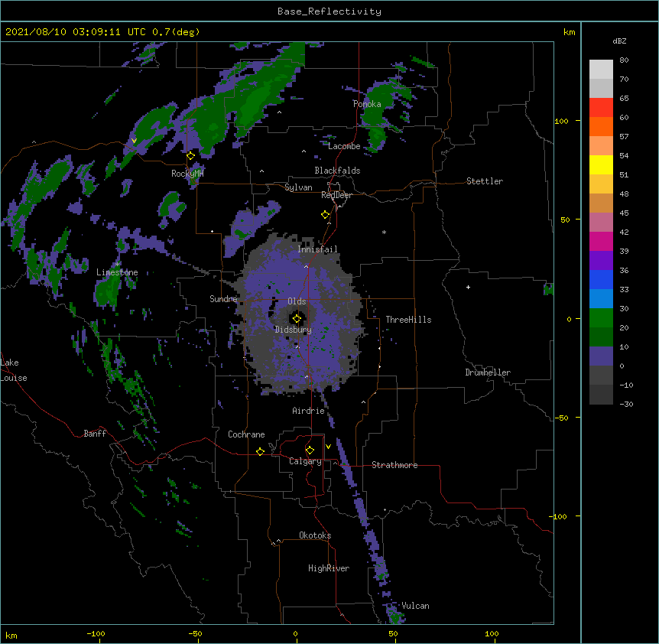The width and height of the screenshot is (659, 644).
Task: Click the -100 tick on the bottom axis
Action: (96, 633)
